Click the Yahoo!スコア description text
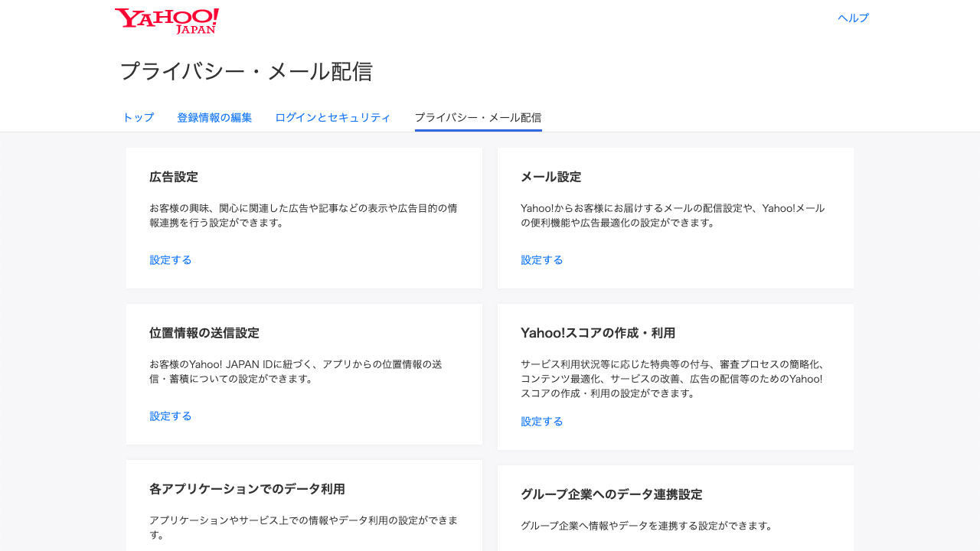Image resolution: width=980 pixels, height=551 pixels. click(673, 379)
